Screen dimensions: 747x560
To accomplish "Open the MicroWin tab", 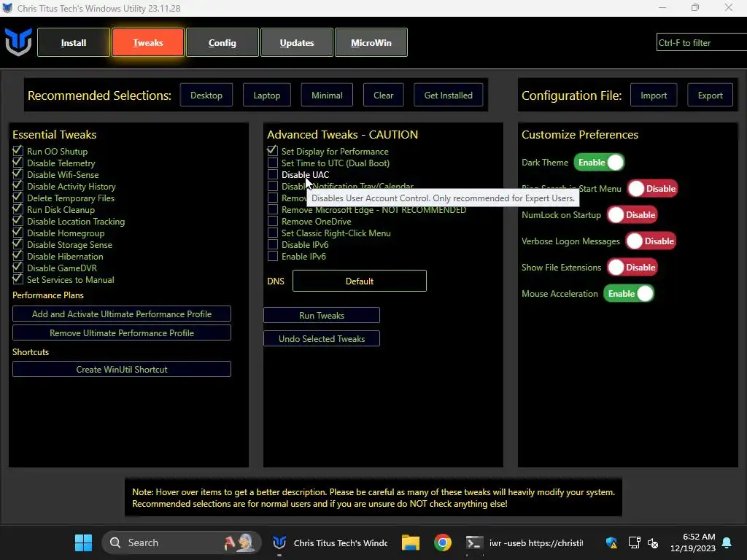I will 371,42.
